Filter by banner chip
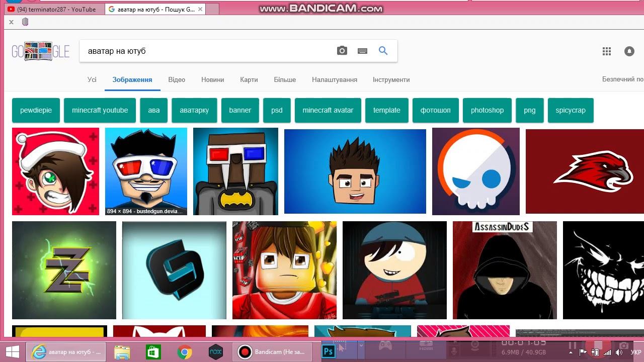644x362 pixels. 240,110
